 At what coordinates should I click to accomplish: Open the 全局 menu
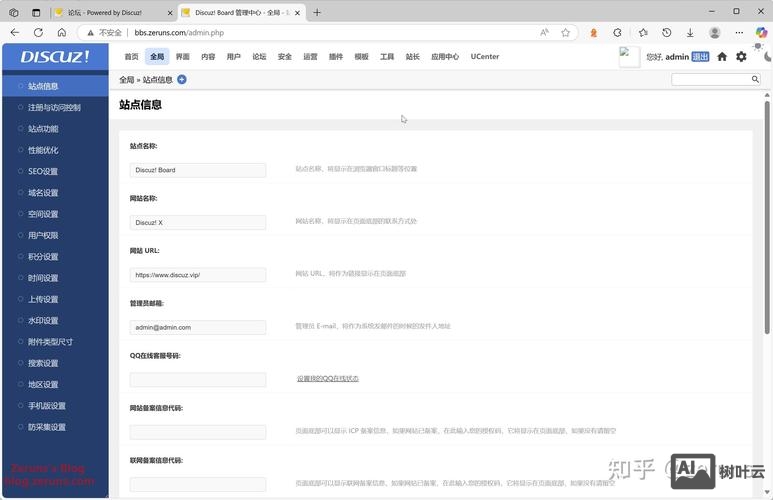click(x=157, y=57)
